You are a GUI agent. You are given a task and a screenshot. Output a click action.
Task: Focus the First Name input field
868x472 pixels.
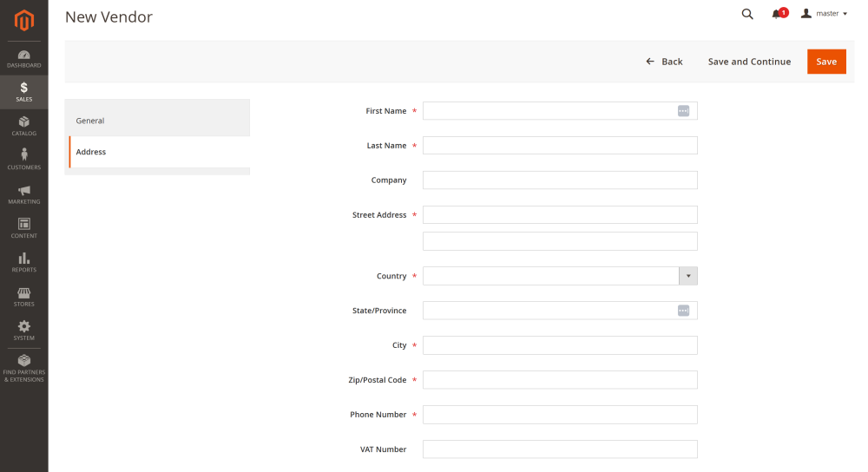[560, 111]
